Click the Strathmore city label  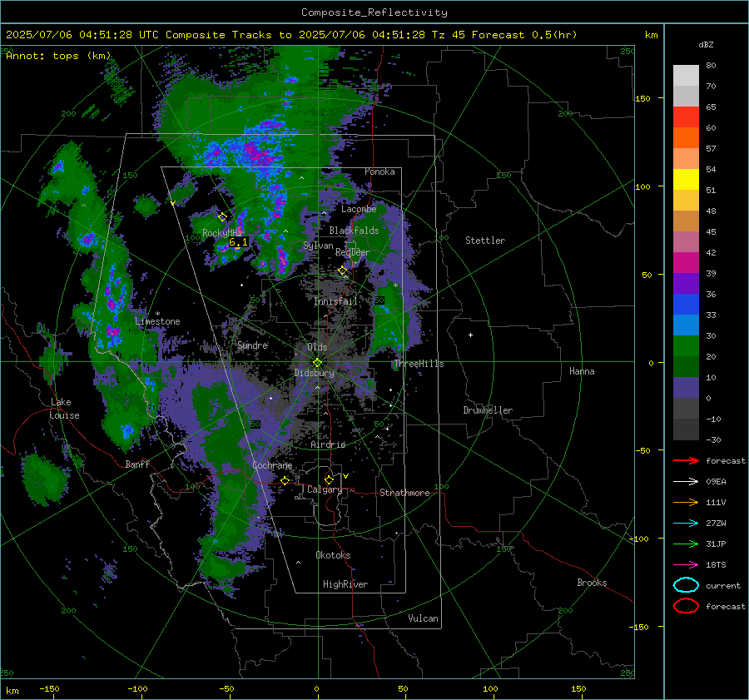pyautogui.click(x=404, y=493)
